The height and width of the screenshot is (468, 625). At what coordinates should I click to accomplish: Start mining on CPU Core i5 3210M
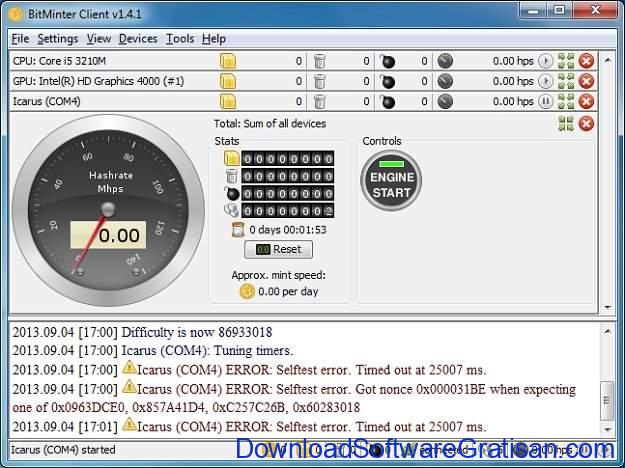[546, 61]
